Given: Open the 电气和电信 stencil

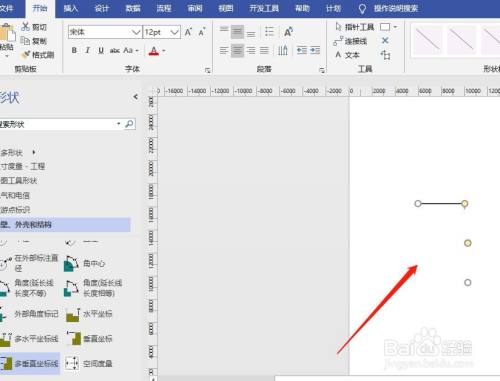Looking at the screenshot, I should click(x=15, y=195).
